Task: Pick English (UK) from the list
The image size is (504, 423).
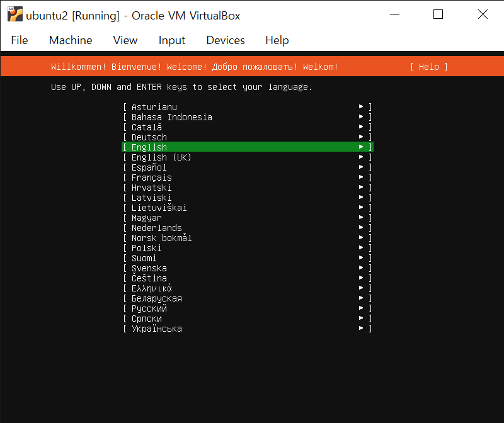Action: click(159, 157)
